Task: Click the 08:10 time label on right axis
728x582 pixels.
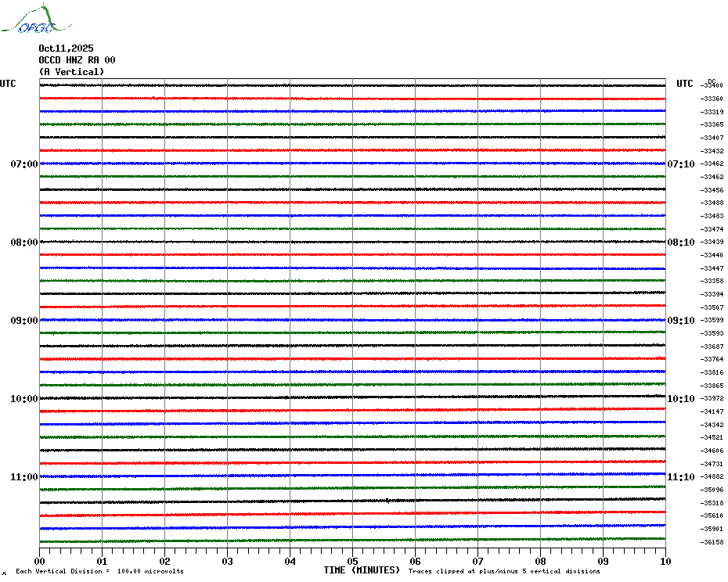Action: (680, 242)
